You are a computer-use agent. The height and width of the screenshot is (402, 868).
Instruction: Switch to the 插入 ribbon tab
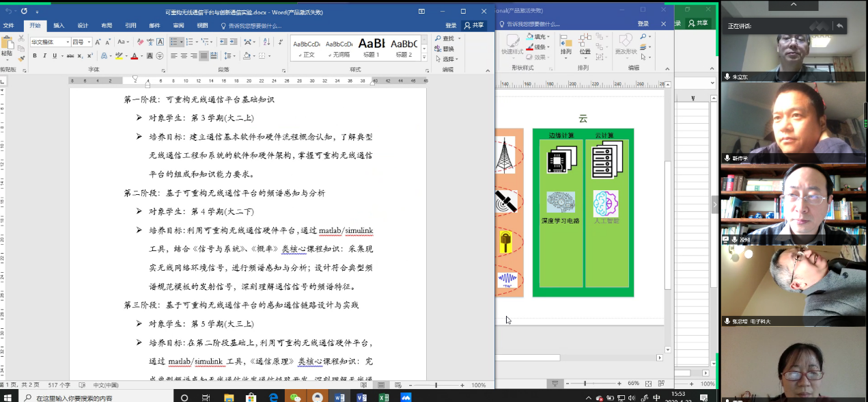pos(59,25)
